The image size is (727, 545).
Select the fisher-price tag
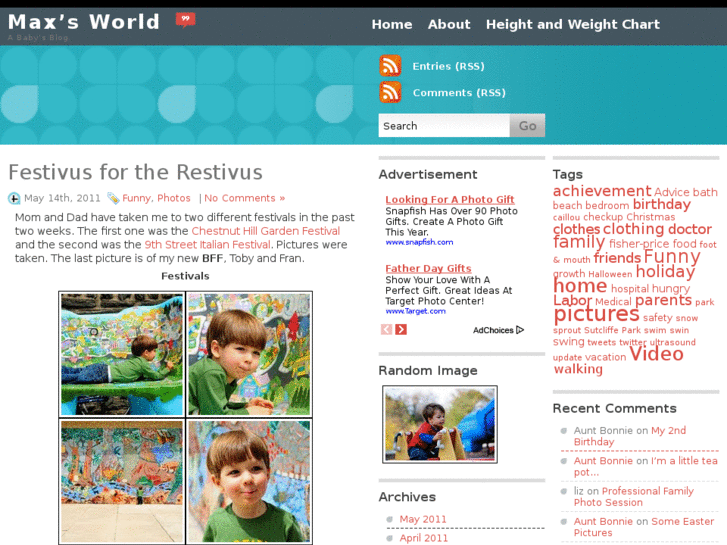(639, 244)
